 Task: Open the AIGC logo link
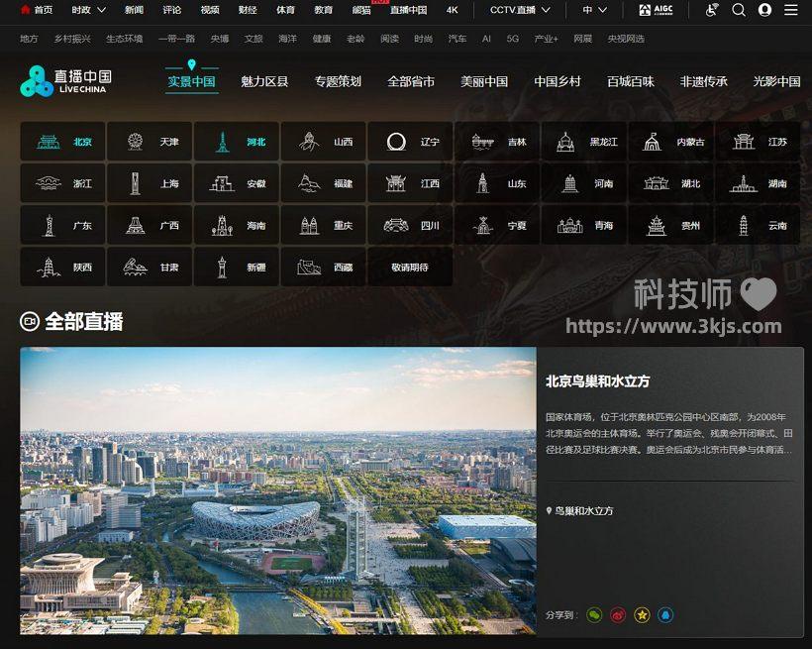656,10
